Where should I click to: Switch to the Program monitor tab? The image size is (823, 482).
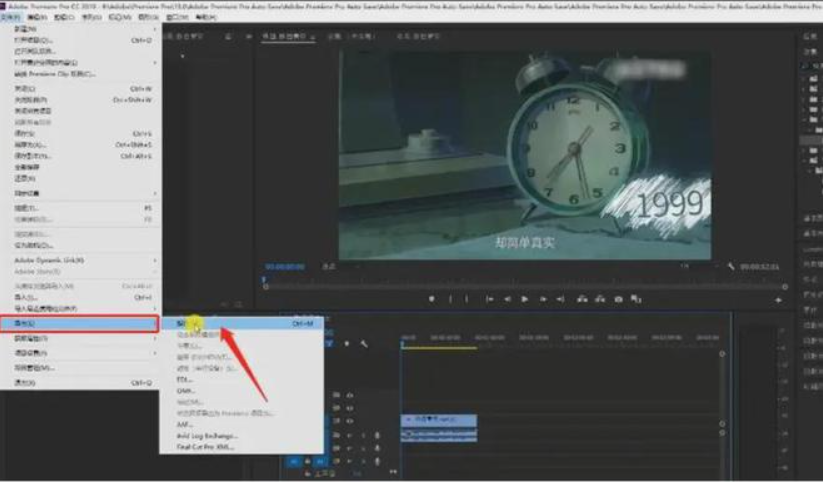[x=288, y=36]
